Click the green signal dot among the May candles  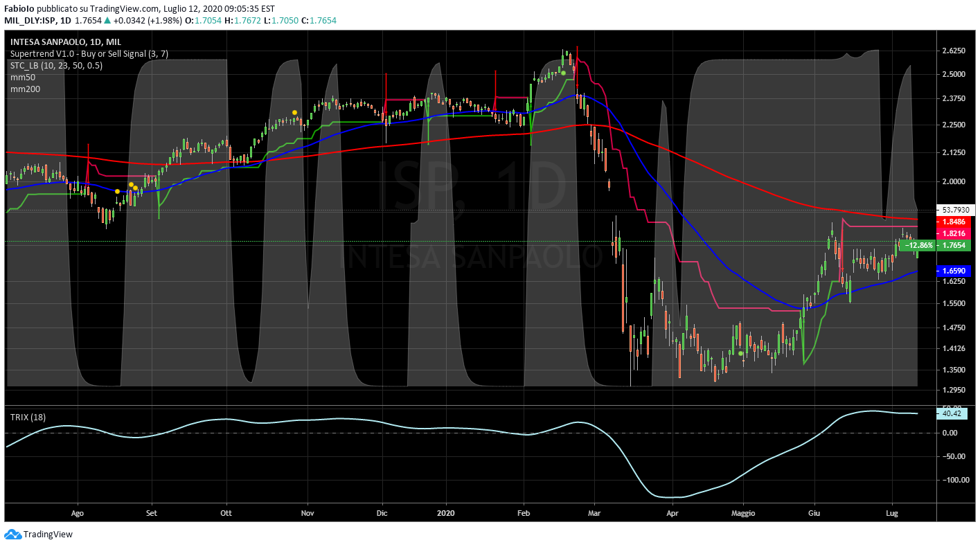pyautogui.click(x=741, y=354)
